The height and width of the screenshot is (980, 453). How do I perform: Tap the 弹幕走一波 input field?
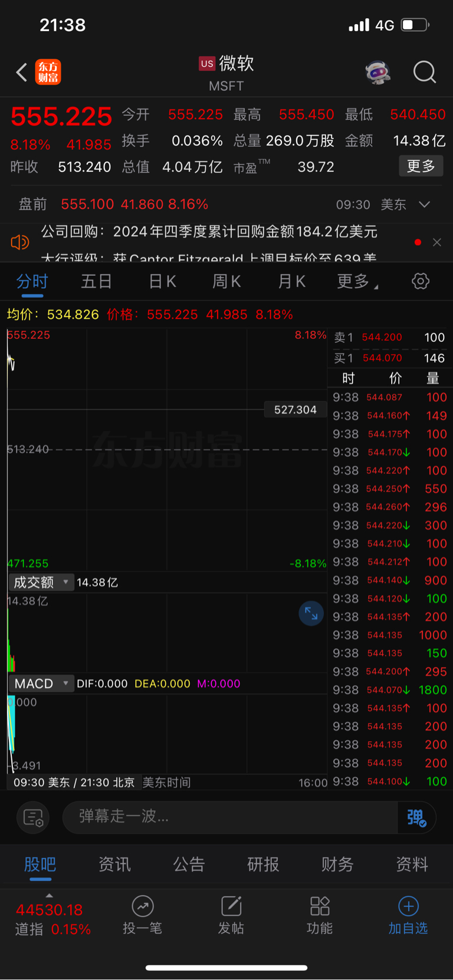click(x=230, y=817)
